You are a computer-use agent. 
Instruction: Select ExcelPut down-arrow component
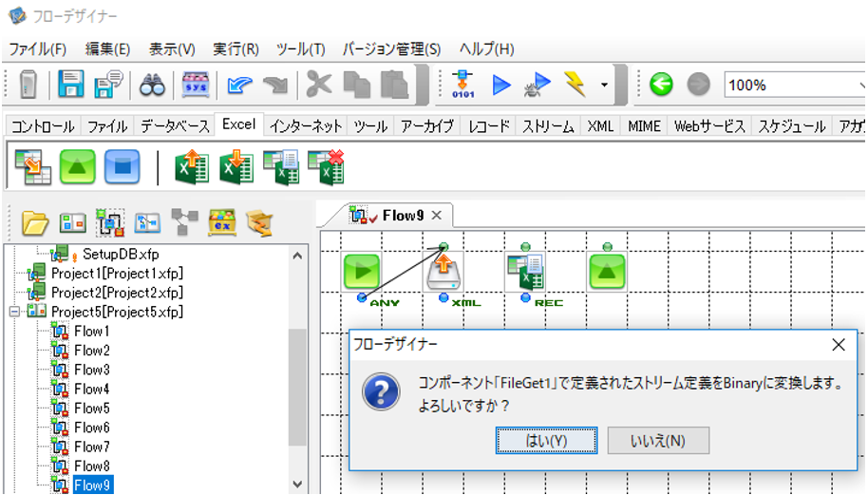point(236,167)
